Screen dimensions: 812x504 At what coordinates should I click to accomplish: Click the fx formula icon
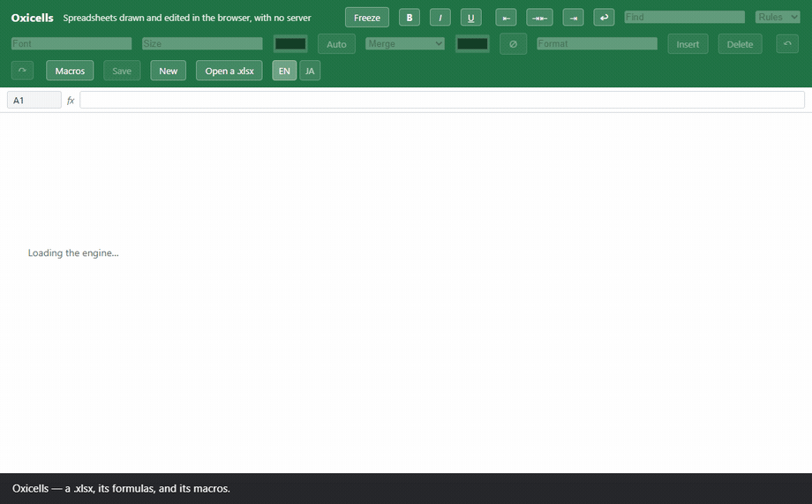[71, 101]
